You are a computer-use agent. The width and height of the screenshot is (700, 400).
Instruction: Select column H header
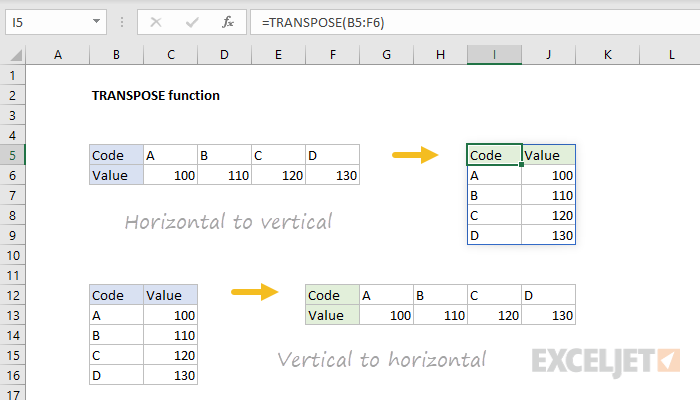[x=441, y=55]
